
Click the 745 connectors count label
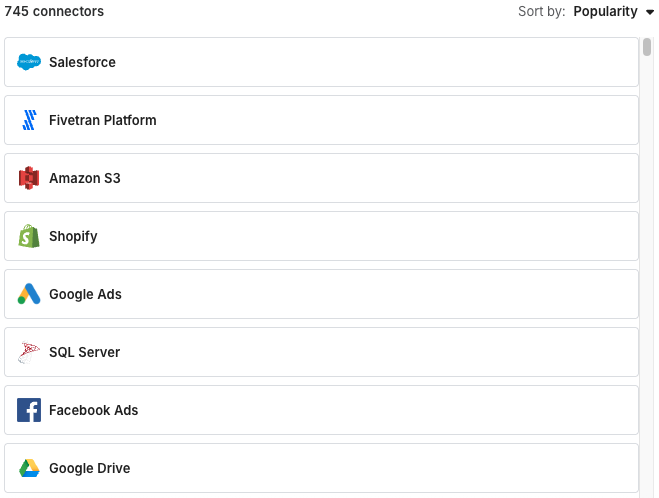click(x=54, y=12)
